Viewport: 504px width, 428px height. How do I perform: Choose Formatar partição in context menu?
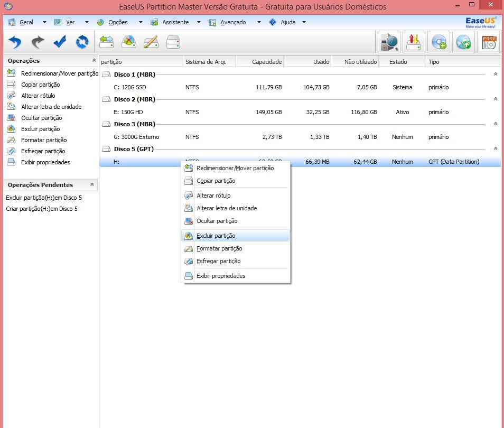pos(236,248)
